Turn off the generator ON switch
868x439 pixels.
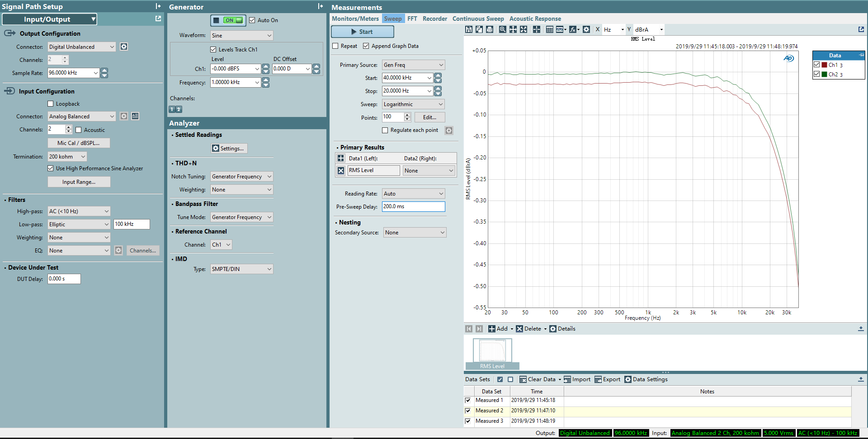(228, 20)
